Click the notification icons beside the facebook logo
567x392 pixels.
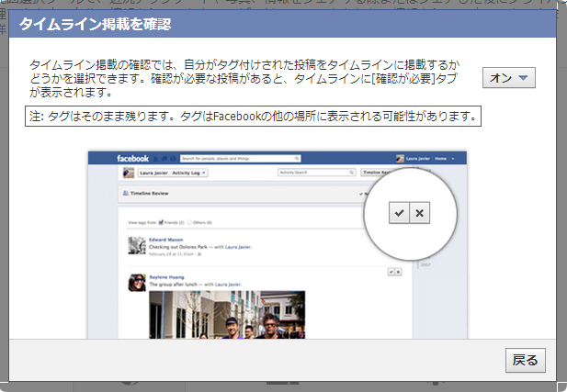163,158
